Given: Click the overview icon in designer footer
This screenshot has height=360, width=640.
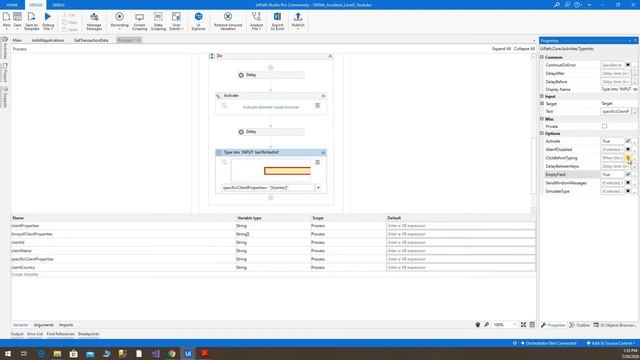Looking at the screenshot, I should (x=532, y=325).
